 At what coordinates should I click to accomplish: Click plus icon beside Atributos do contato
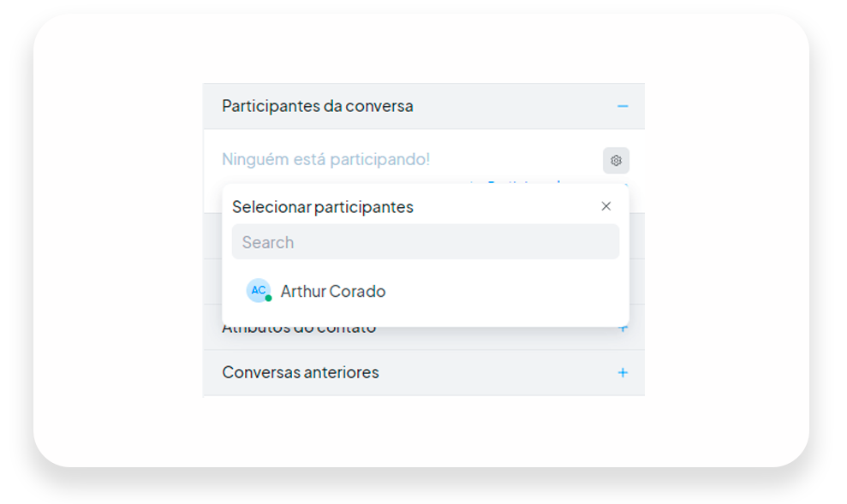(x=623, y=329)
